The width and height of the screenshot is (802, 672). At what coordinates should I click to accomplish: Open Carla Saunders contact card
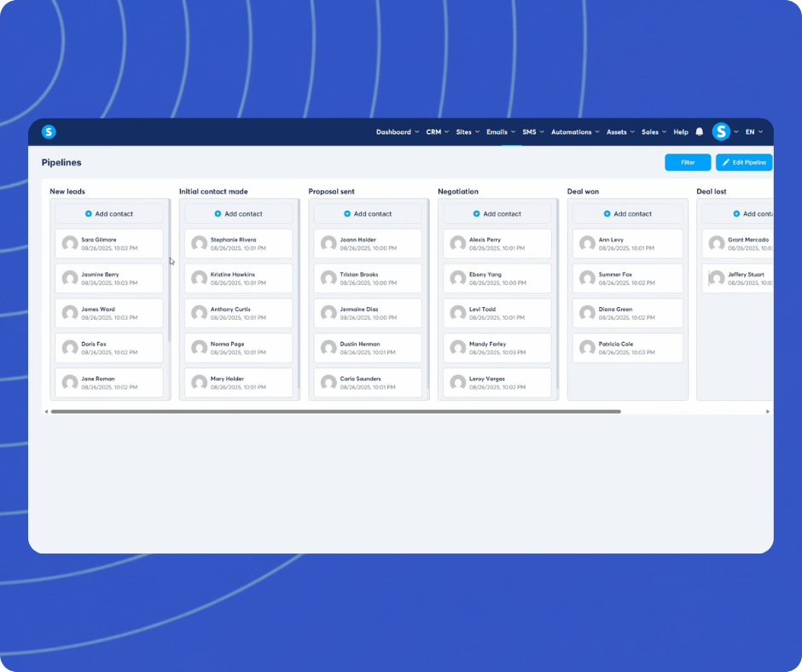tap(368, 383)
